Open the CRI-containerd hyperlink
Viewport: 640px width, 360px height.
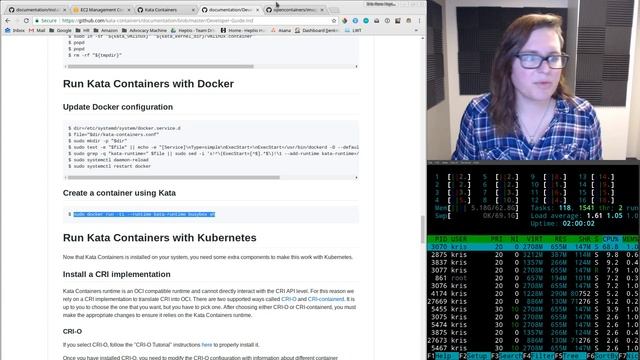[326, 299]
